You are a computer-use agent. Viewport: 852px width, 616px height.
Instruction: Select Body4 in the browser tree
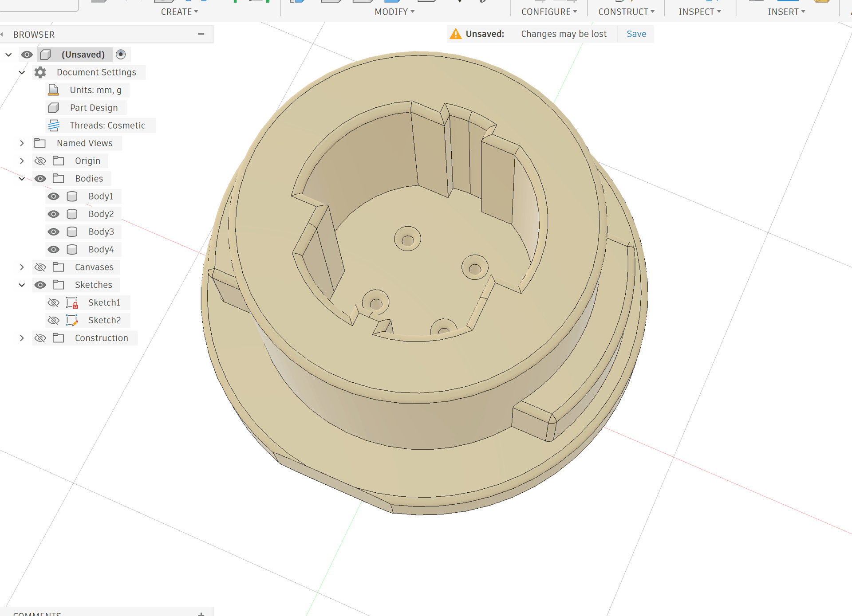click(101, 250)
